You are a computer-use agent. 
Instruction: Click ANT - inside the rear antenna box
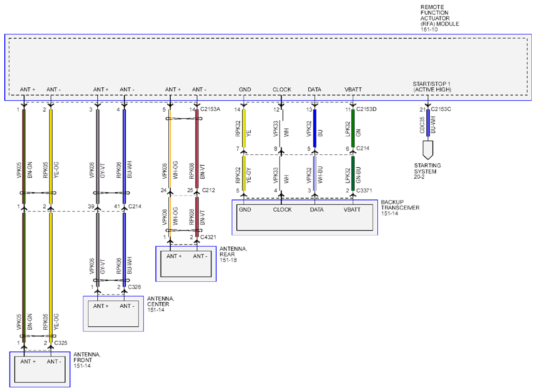[200, 256]
